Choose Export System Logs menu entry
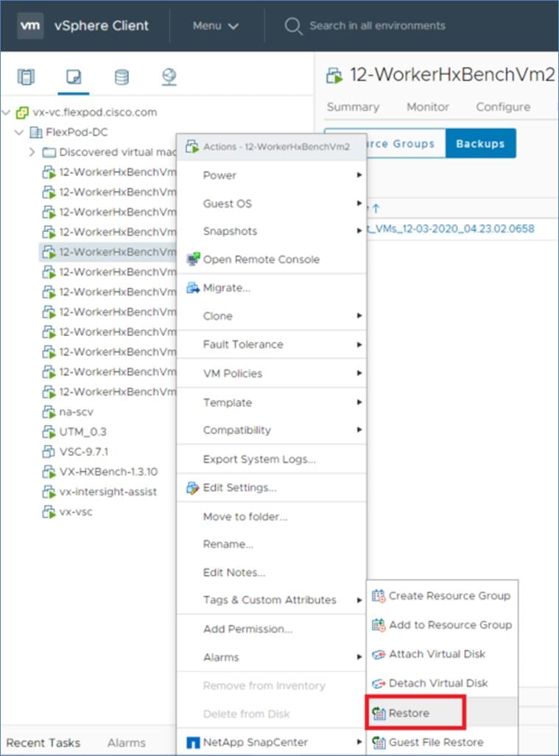Viewport: 559px width, 756px height. tap(272, 459)
